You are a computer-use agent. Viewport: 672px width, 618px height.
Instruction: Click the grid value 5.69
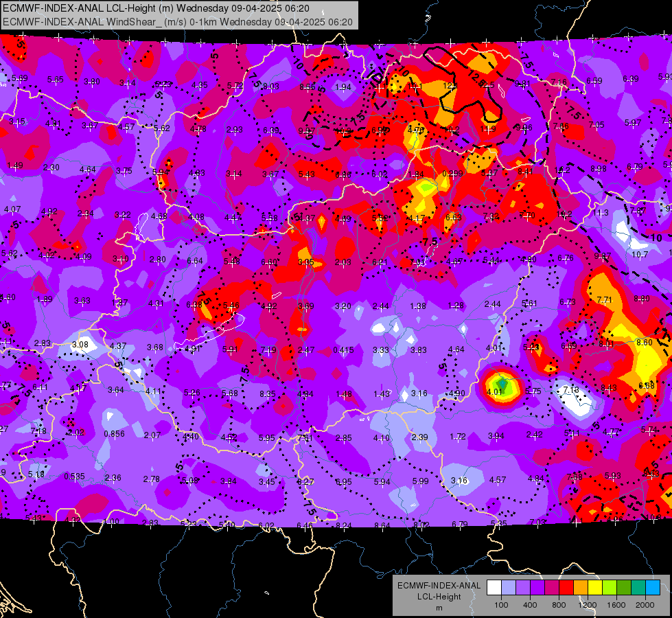(20, 78)
